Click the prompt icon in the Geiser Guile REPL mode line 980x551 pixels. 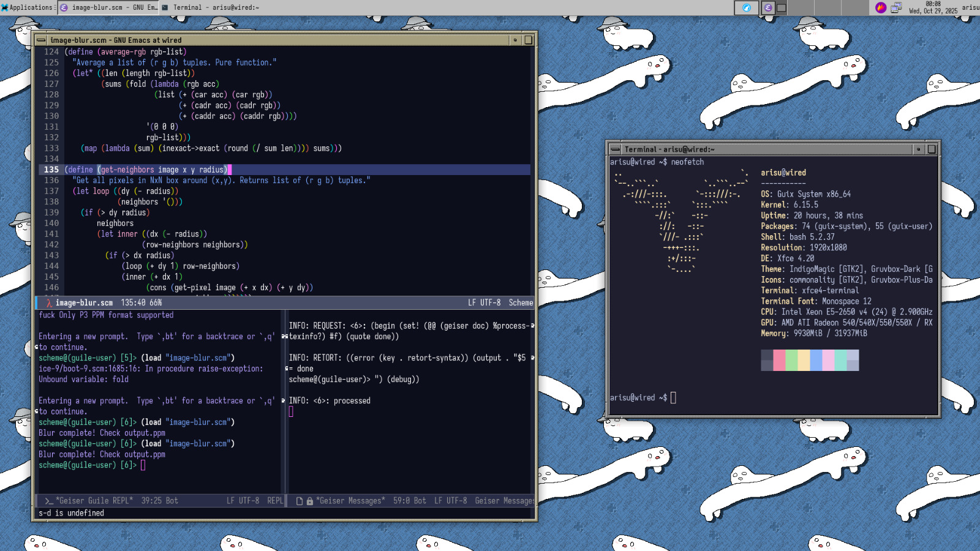pos(48,501)
